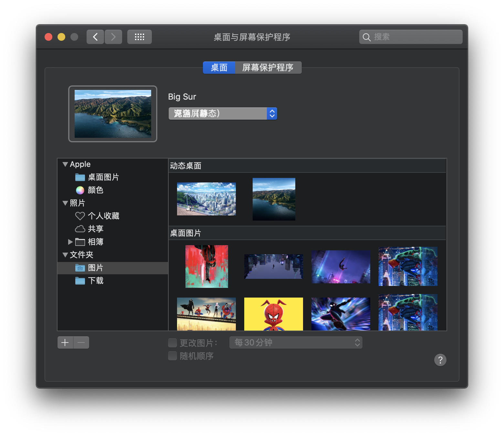Choose the yellow Spider-Ham wallpaper thumbnail
The height and width of the screenshot is (436, 504).
point(273,314)
